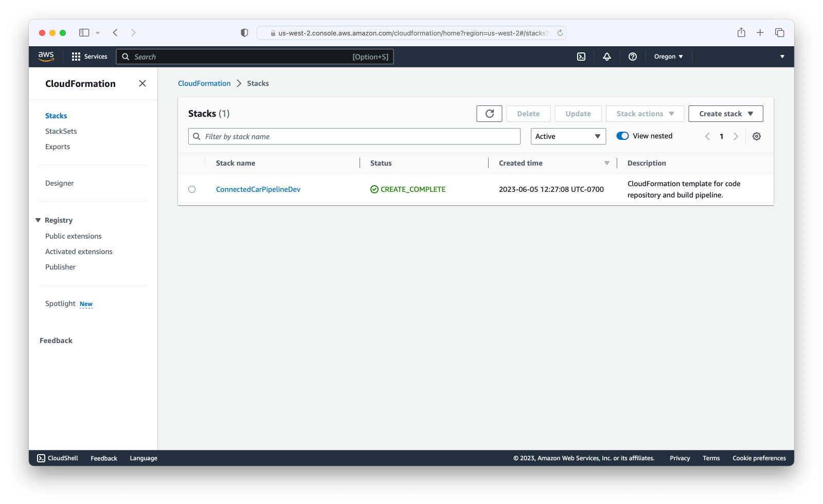Open the help question mark menu
823x504 pixels.
pos(633,57)
